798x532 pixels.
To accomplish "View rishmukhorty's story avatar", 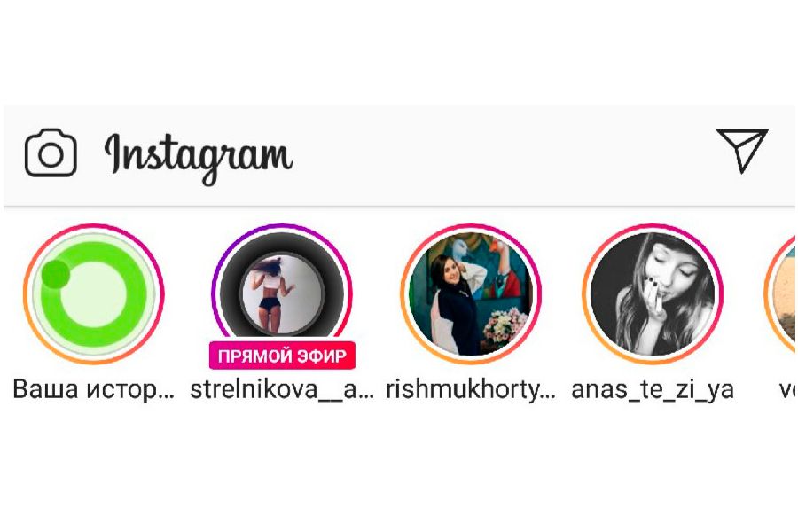I will [471, 293].
